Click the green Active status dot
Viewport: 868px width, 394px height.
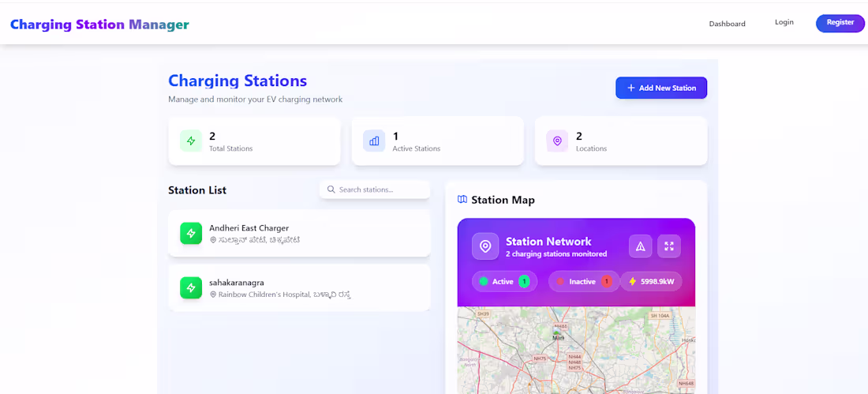tap(483, 282)
